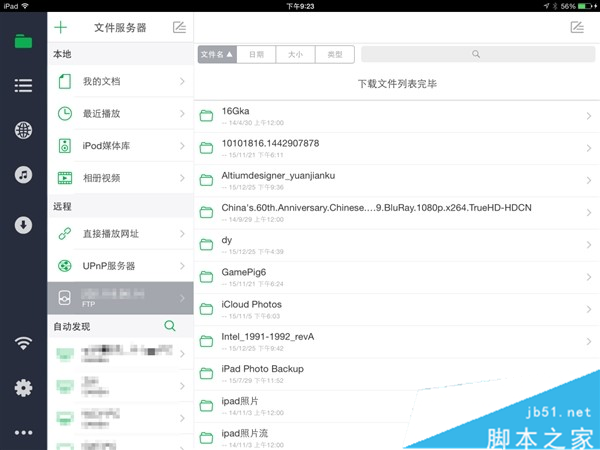The image size is (600, 450).
Task: Open the three dots more menu in sidebar
Action: [23, 433]
